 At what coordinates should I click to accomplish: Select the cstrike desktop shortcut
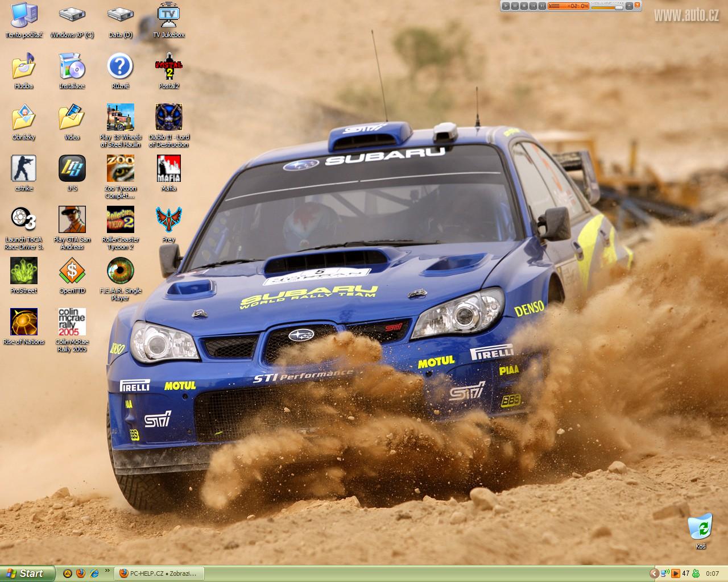coord(23,169)
